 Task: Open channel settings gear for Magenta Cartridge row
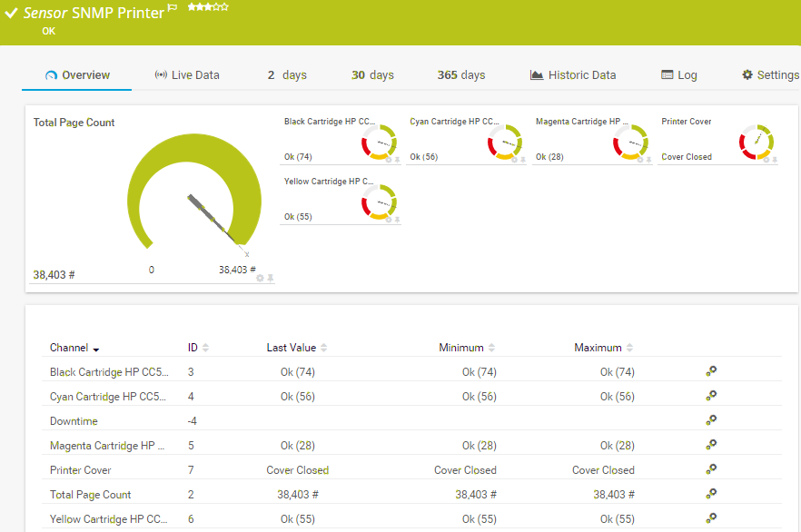coord(711,445)
